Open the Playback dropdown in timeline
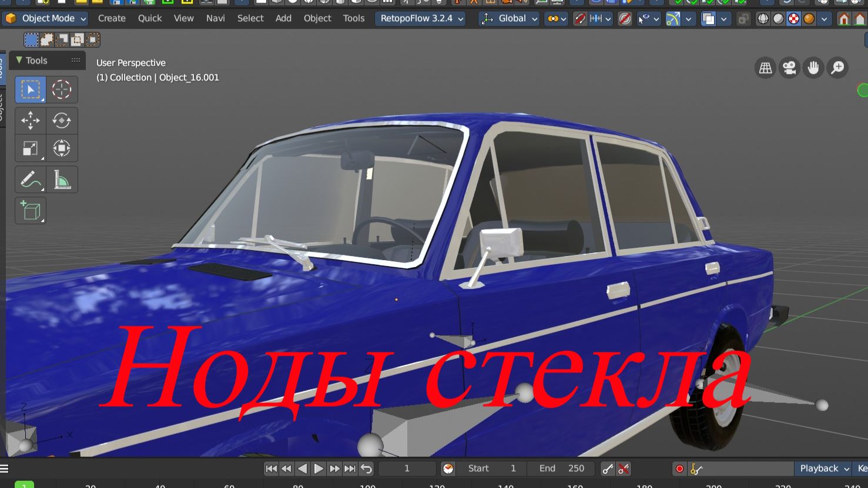Screen dimensions: 868x488 pyautogui.click(x=824, y=469)
